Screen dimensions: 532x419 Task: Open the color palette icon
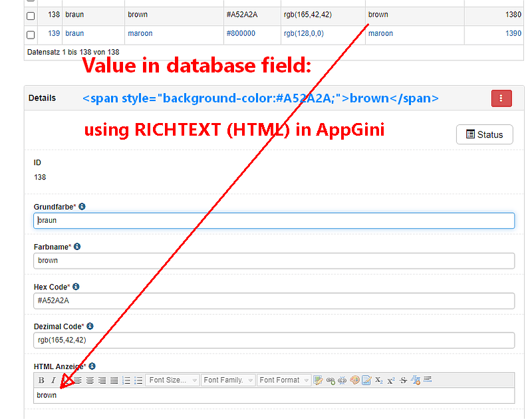pyautogui.click(x=354, y=380)
